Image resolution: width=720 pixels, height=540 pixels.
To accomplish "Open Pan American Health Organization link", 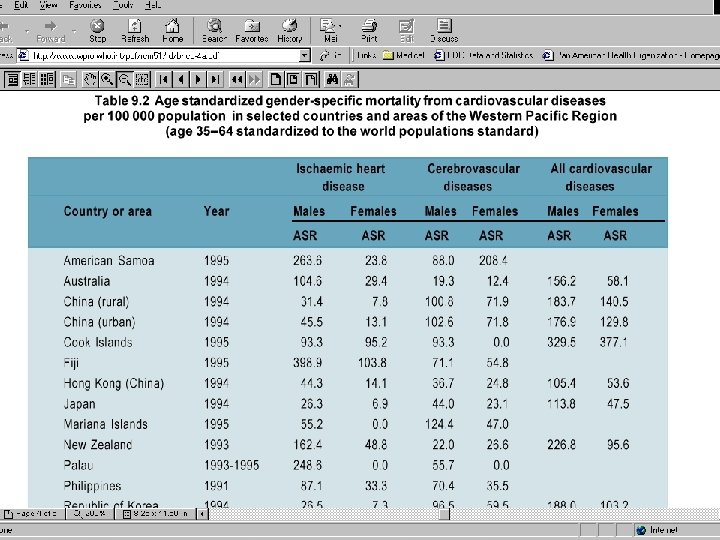I will (631, 56).
